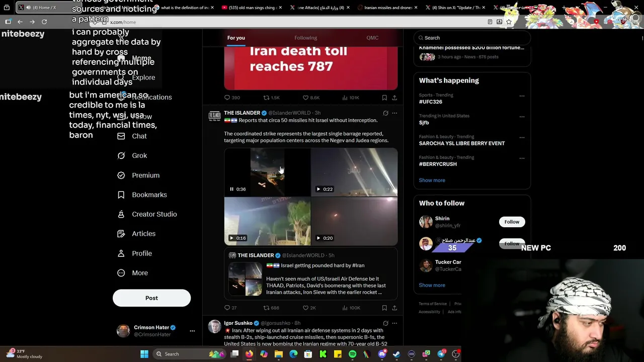Click the Creator Studio icon
This screenshot has height=362, width=644.
(121, 214)
